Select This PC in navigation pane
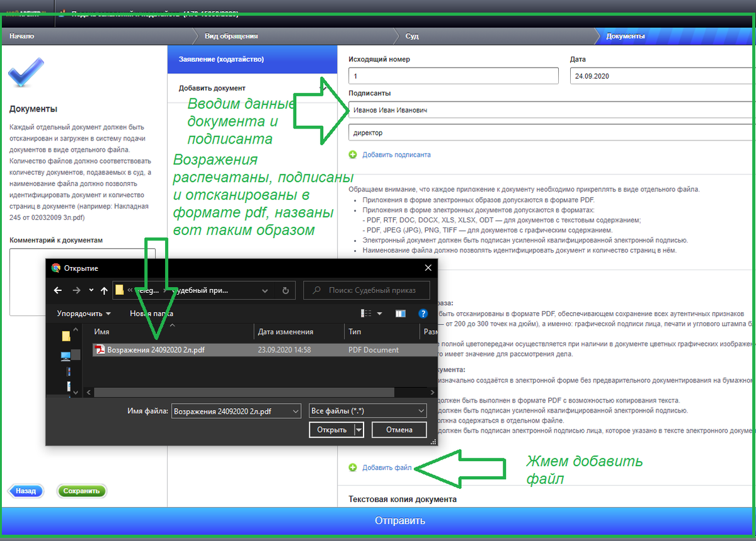 coord(66,356)
